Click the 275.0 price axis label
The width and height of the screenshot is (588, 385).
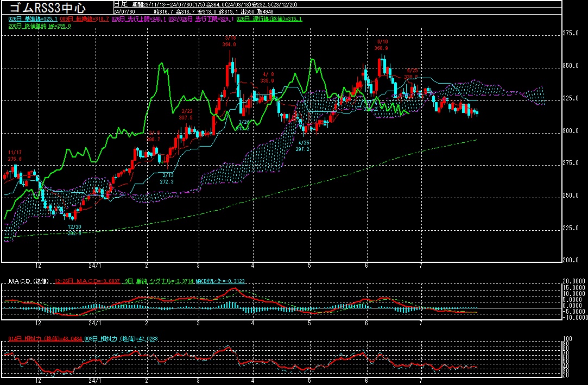(x=571, y=163)
